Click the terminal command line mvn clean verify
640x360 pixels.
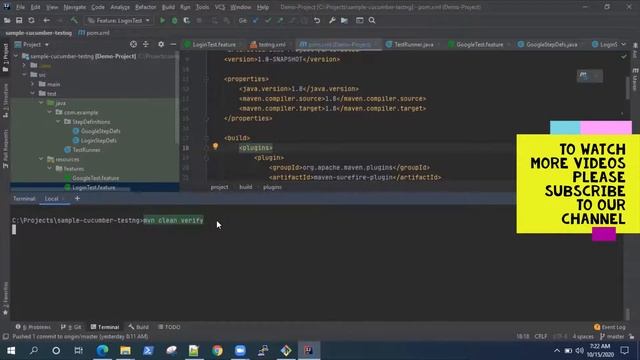click(173, 220)
